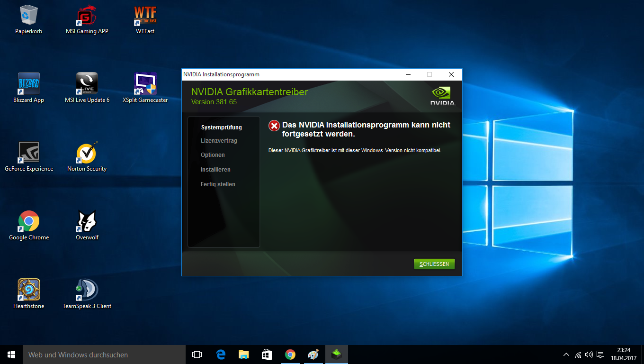644x364 pixels.
Task: Click Systemprüfung step in installer sidebar
Action: 222,127
